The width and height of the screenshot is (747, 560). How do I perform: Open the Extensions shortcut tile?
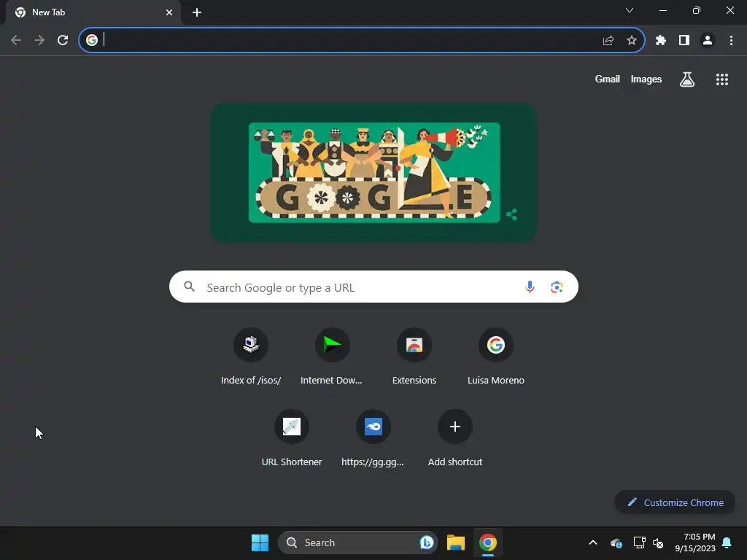coord(414,356)
